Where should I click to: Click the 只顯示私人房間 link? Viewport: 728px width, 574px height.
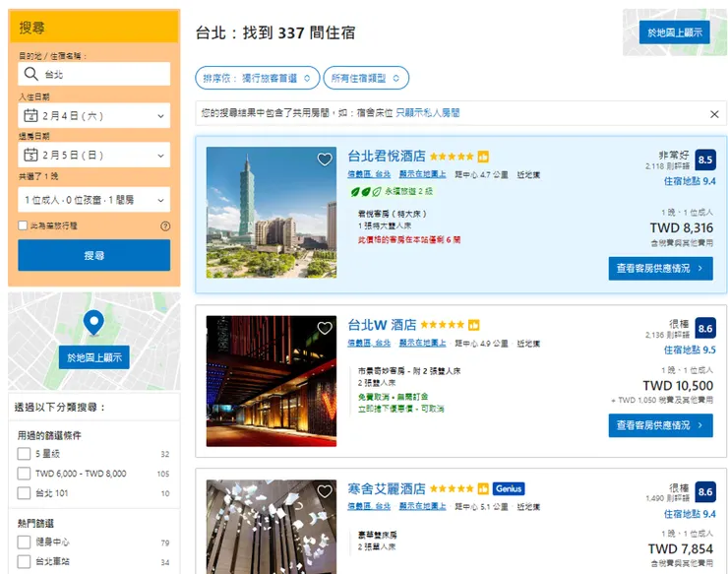click(428, 113)
